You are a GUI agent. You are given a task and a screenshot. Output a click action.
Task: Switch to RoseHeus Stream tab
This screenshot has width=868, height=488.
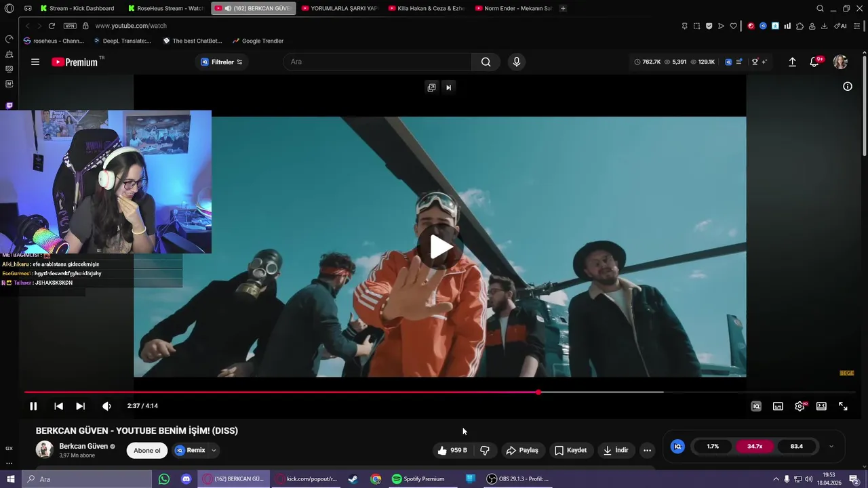click(x=166, y=8)
